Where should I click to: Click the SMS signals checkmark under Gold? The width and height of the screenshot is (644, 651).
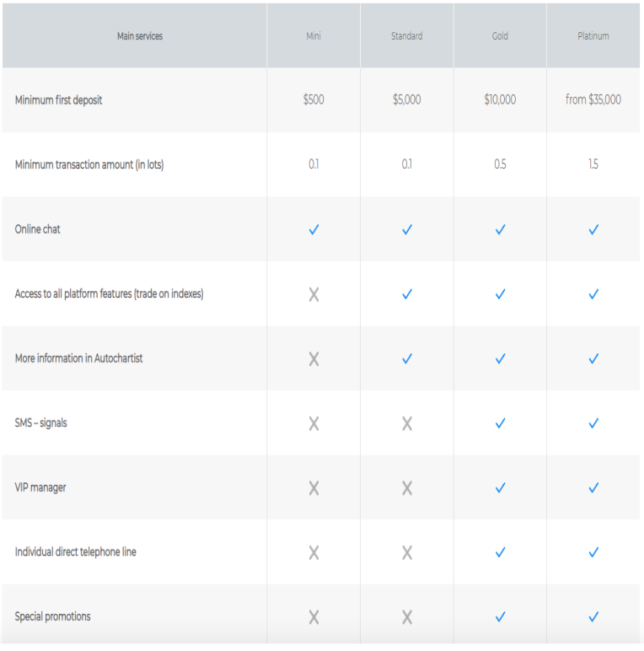[x=500, y=423]
